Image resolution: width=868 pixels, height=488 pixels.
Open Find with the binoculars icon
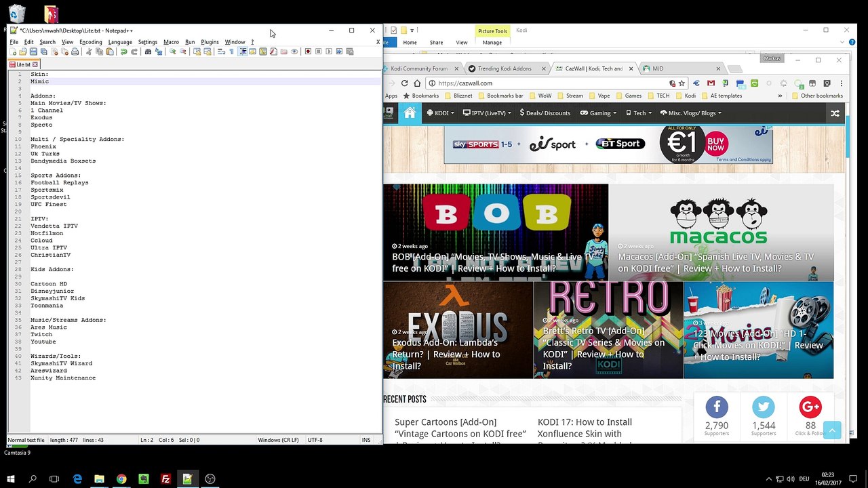pos(148,52)
